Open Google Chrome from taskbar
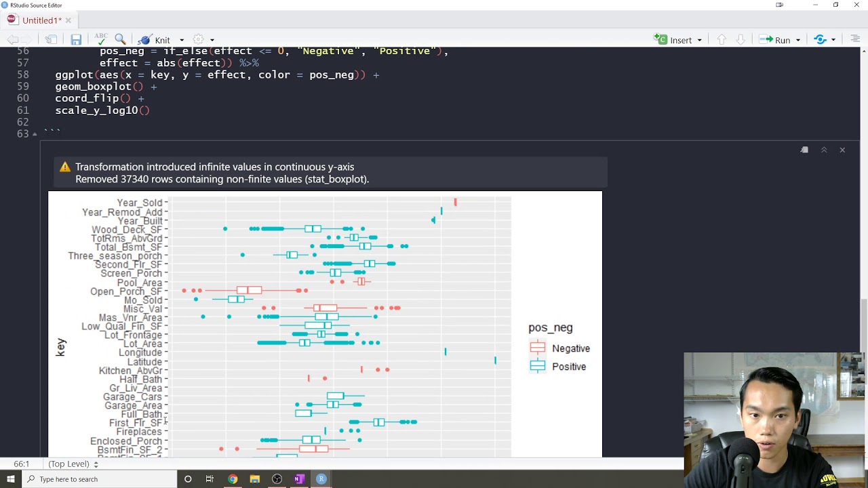This screenshot has height=488, width=868. click(x=233, y=479)
